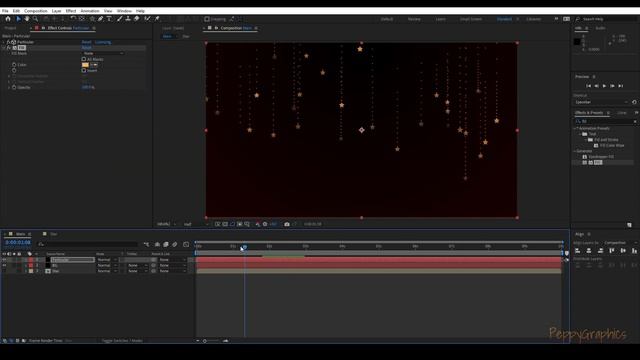Click the reset shortcut icon beside Spacebar
The image size is (640, 360).
(x=634, y=102)
